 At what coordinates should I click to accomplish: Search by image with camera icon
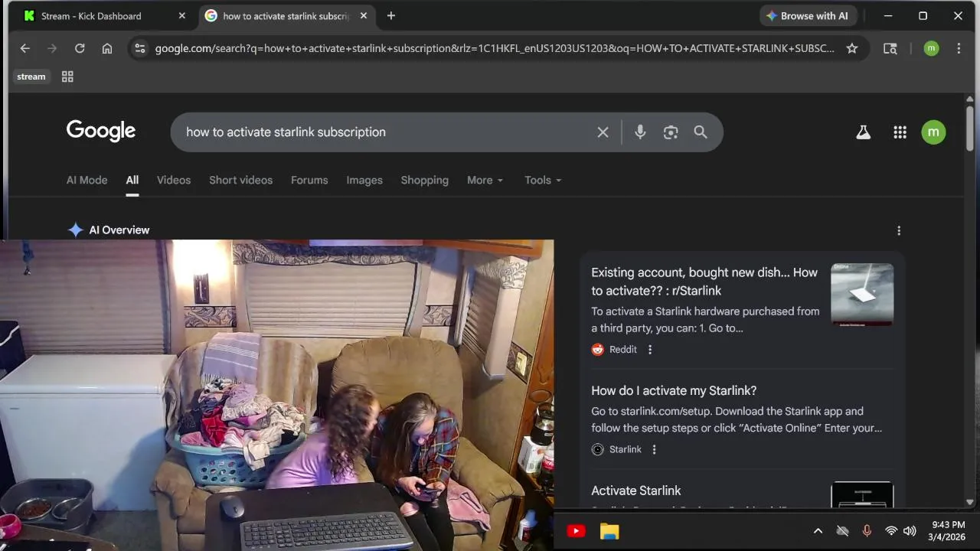pos(671,132)
